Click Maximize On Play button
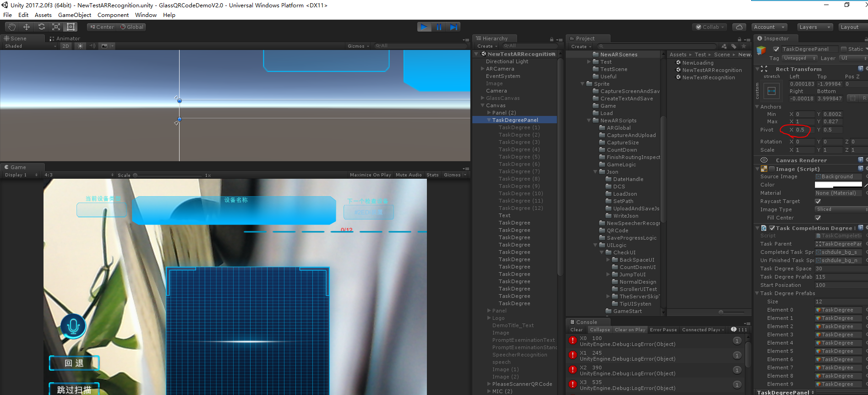Viewport: 868px width, 395px height. [x=370, y=175]
